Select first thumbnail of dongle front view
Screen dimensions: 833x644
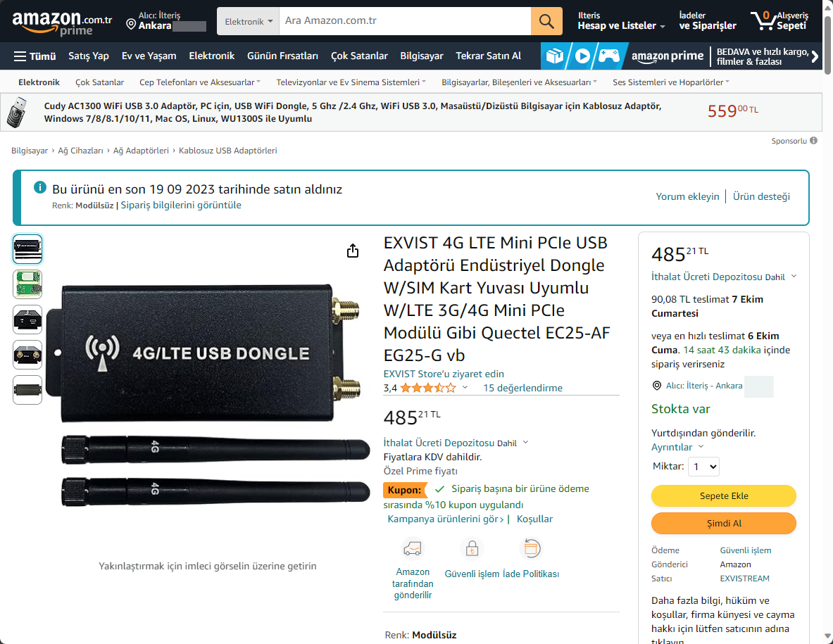click(x=27, y=249)
